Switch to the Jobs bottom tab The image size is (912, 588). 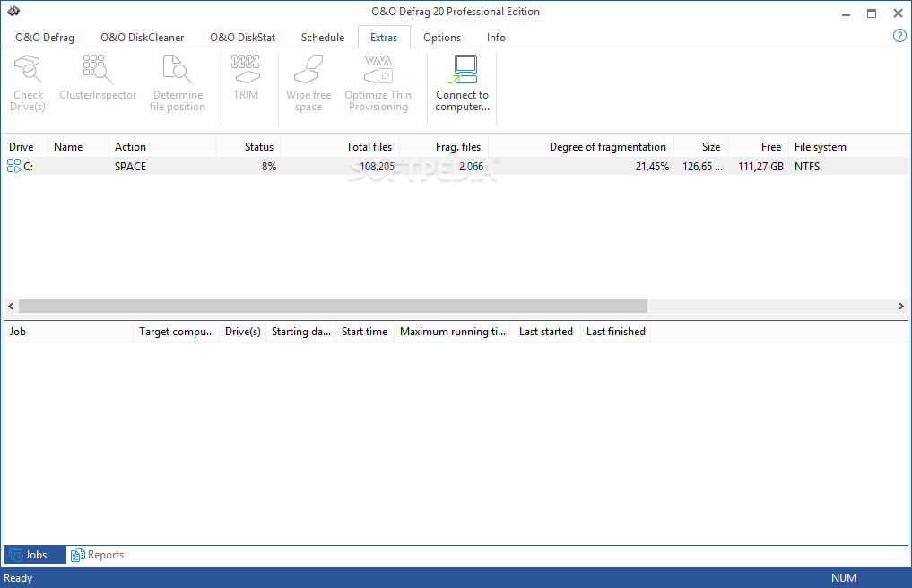(x=35, y=555)
